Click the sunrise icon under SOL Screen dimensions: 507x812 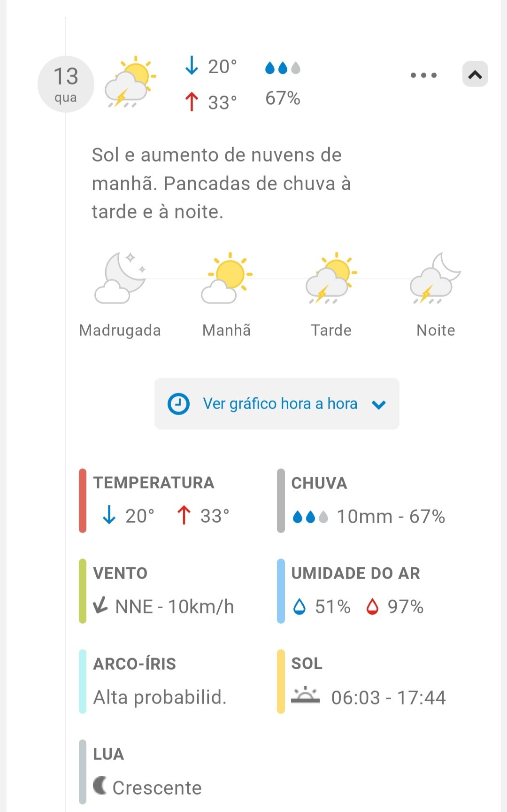coord(305,696)
